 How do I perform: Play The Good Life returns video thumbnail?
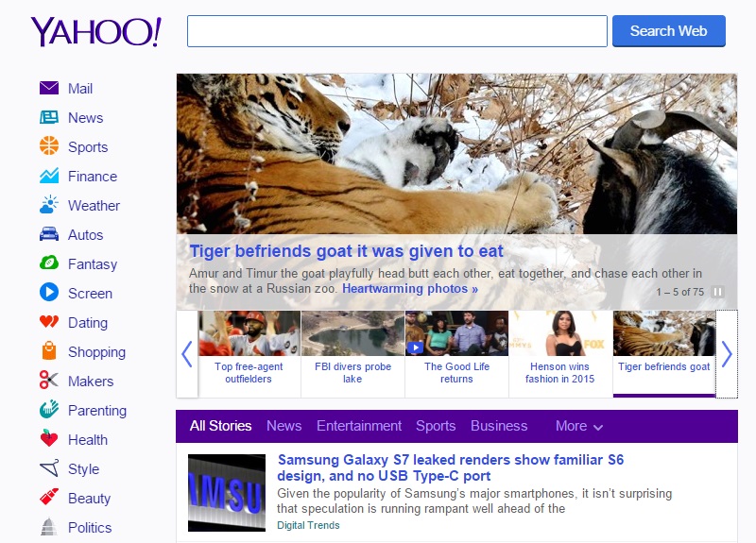coord(456,333)
